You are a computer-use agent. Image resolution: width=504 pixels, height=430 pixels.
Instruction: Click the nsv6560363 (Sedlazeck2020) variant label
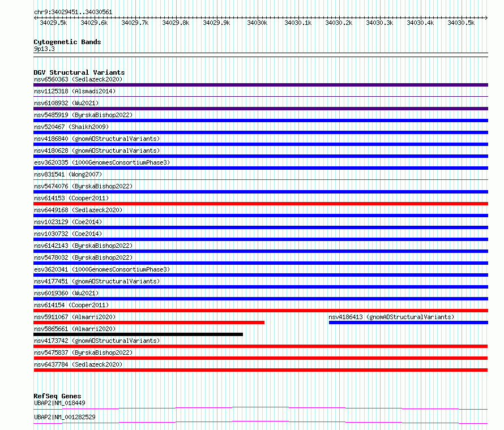coord(78,79)
